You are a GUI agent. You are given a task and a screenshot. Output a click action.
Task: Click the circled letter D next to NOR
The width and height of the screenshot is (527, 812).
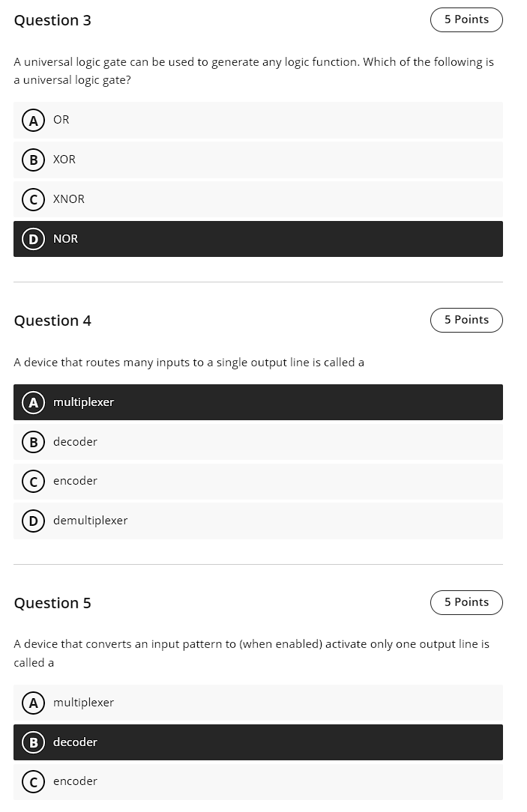[x=33, y=238]
